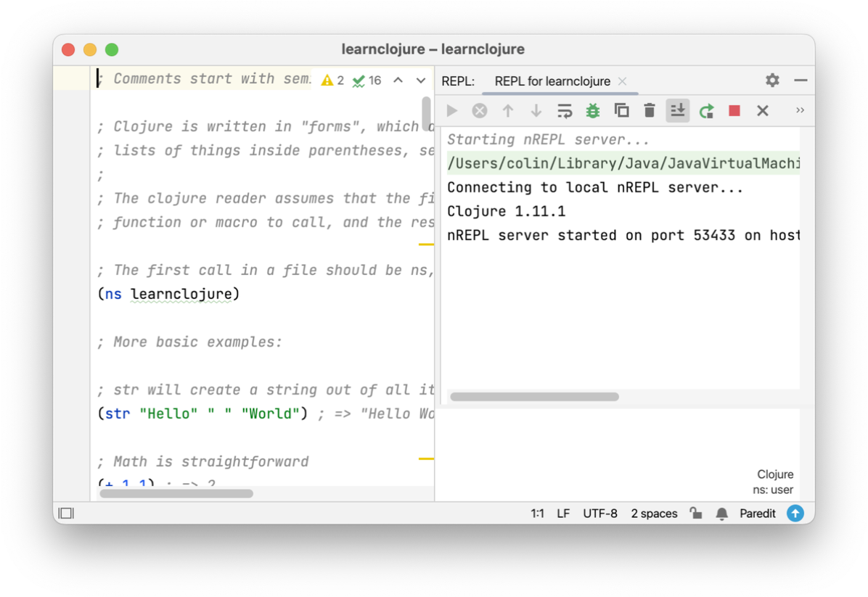Click the X icon in REPL toolbar

pos(763,111)
